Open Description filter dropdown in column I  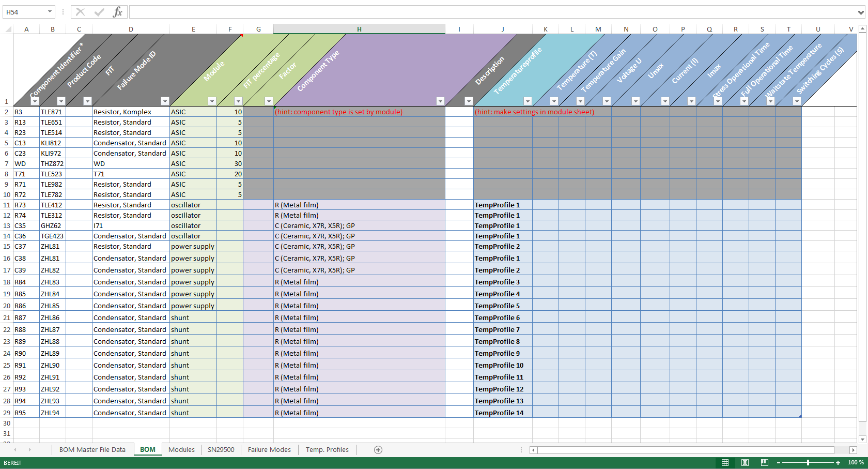(469, 101)
